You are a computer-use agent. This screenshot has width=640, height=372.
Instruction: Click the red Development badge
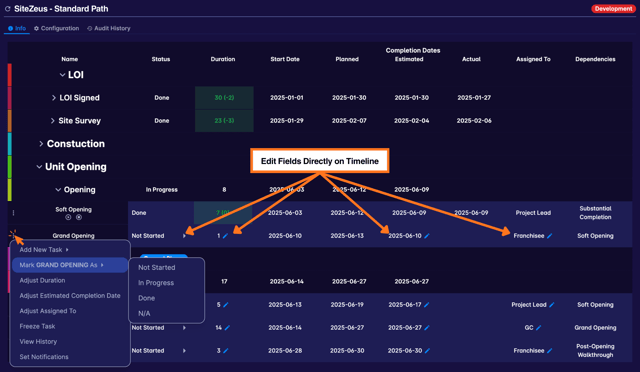click(x=613, y=9)
